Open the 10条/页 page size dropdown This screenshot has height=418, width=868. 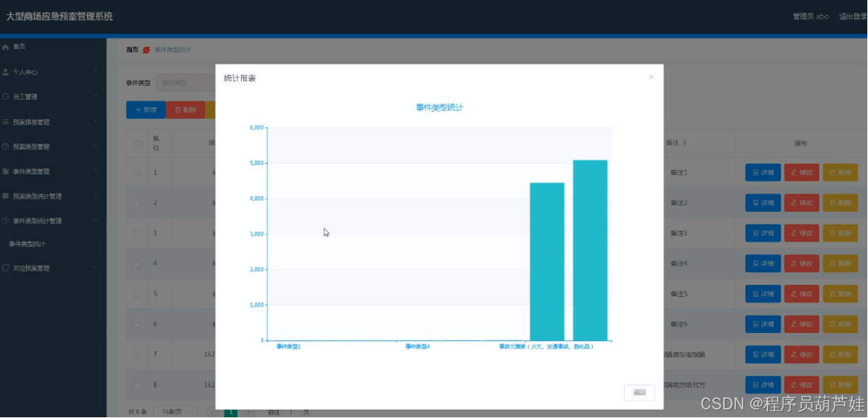pos(174,412)
